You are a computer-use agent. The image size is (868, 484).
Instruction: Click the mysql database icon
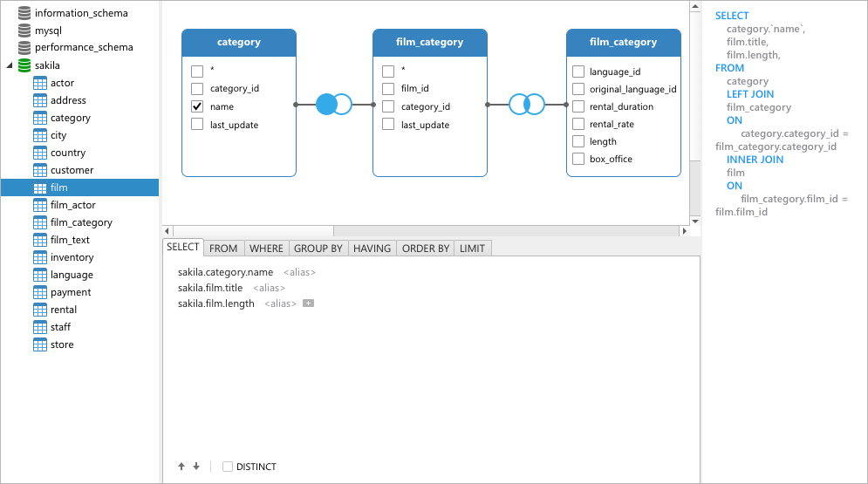[24, 31]
